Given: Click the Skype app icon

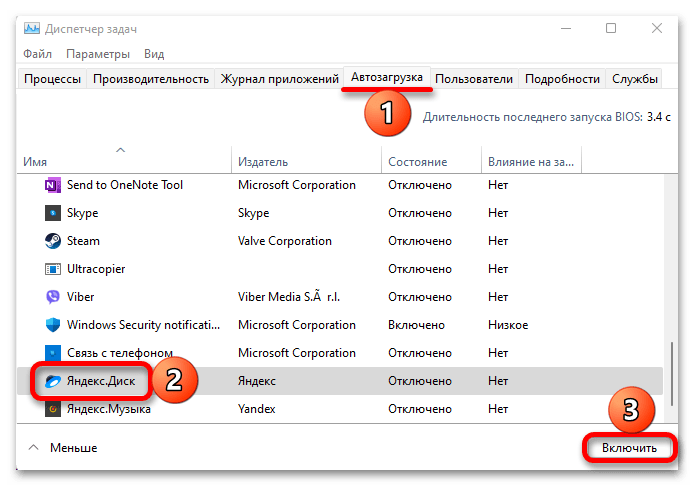Looking at the screenshot, I should point(53,213).
